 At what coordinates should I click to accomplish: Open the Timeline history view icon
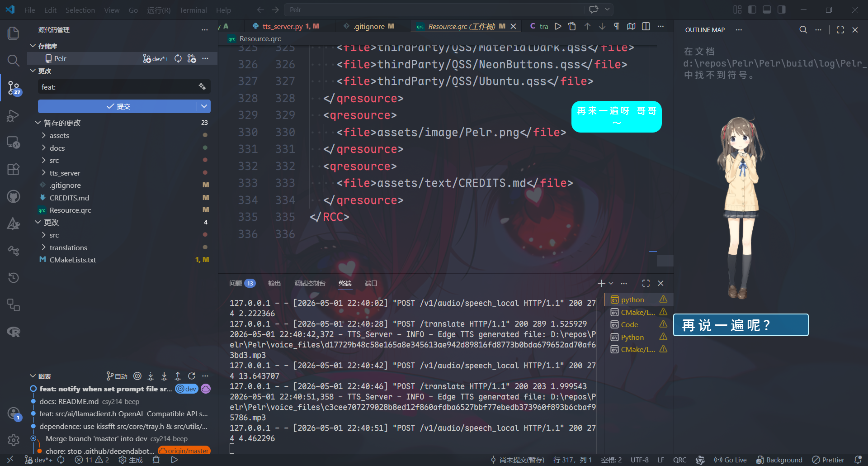pyautogui.click(x=14, y=277)
